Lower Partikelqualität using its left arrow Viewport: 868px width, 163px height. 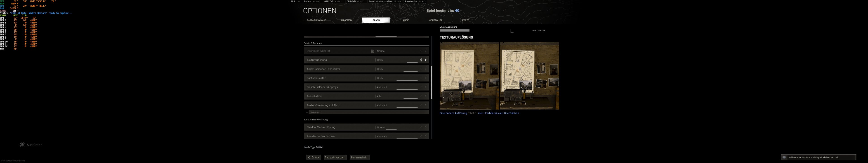pyautogui.click(x=421, y=78)
